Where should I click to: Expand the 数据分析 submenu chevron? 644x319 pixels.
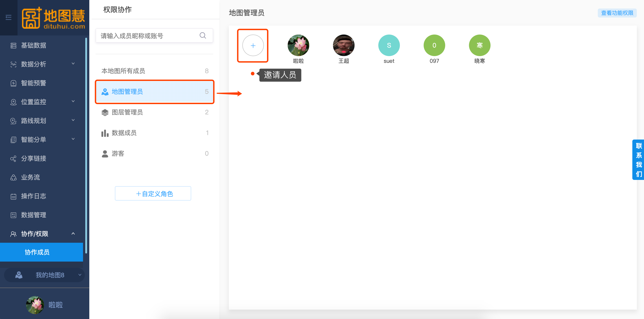tap(73, 63)
